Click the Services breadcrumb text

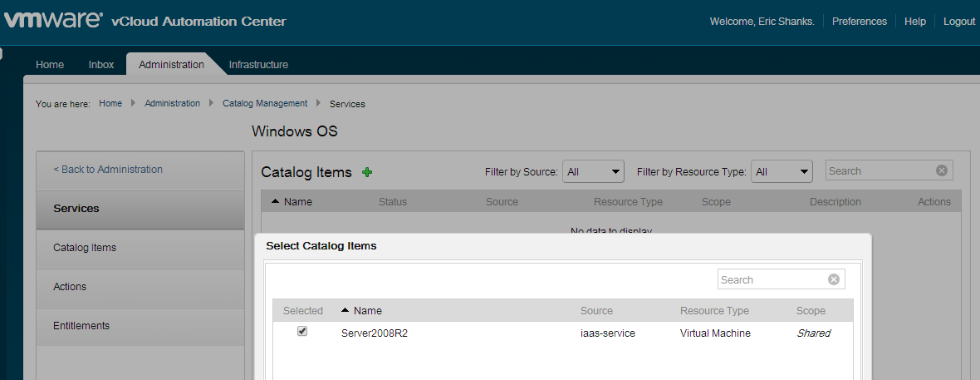click(x=347, y=104)
